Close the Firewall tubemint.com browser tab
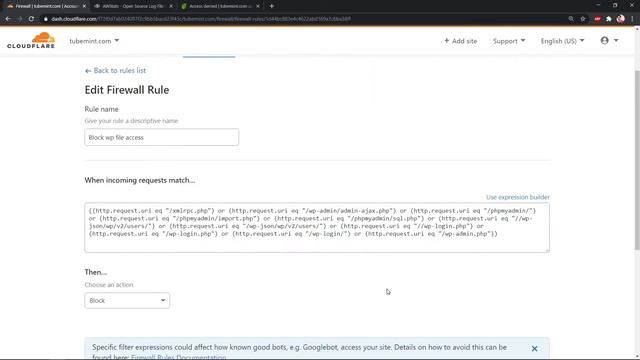 [x=84, y=6]
